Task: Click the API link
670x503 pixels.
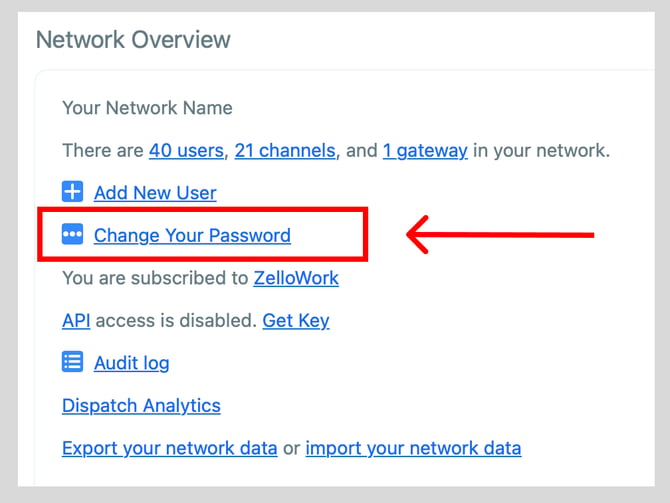Action: [x=76, y=321]
